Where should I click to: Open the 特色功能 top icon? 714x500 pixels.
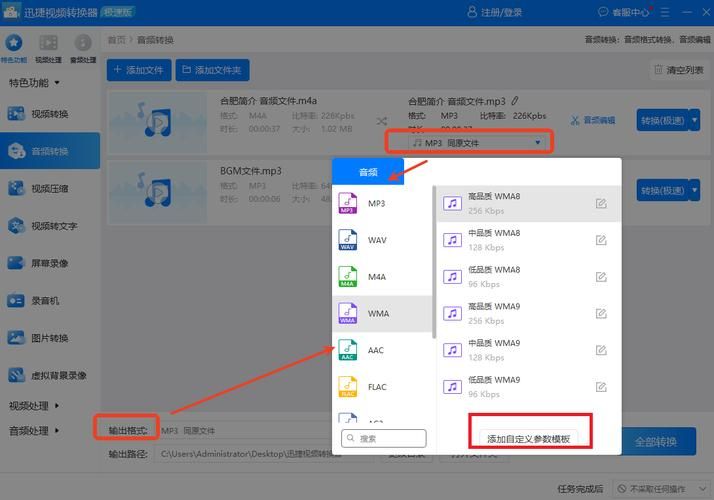pyautogui.click(x=14, y=47)
